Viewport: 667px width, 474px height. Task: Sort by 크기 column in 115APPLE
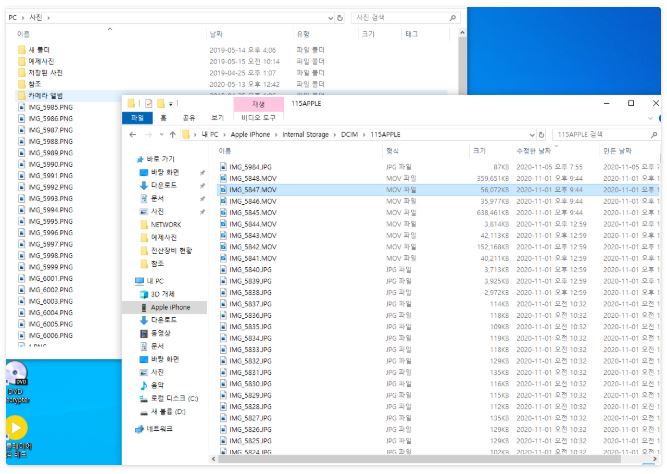(479, 151)
